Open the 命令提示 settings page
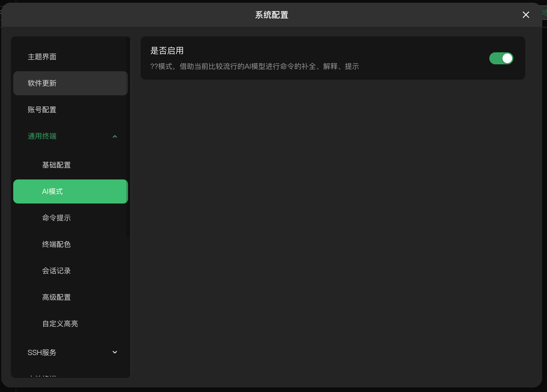The height and width of the screenshot is (392, 547). click(x=56, y=218)
